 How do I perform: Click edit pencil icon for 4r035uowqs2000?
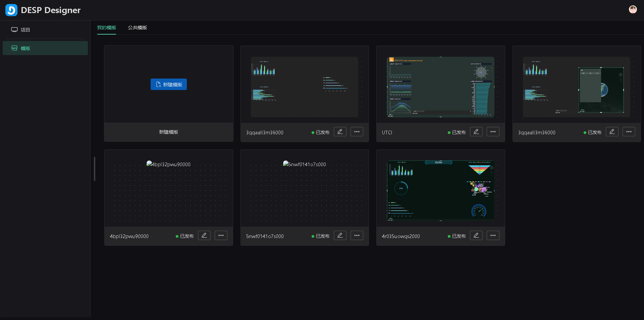point(476,235)
